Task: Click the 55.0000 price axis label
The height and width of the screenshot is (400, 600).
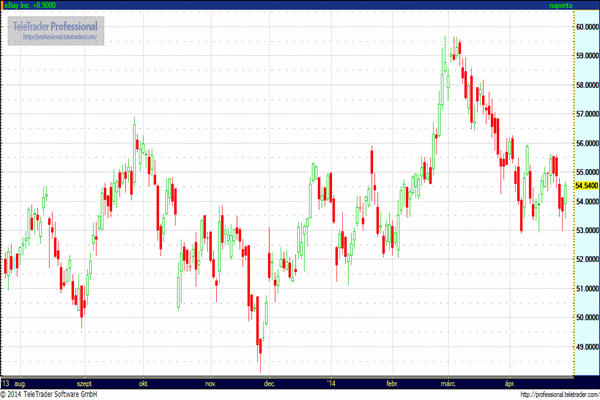Action: pyautogui.click(x=587, y=172)
